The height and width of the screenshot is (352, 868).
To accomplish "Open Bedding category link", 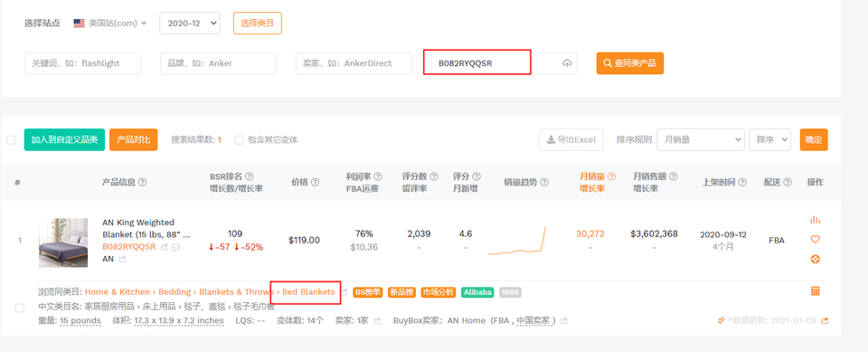I will (x=175, y=292).
